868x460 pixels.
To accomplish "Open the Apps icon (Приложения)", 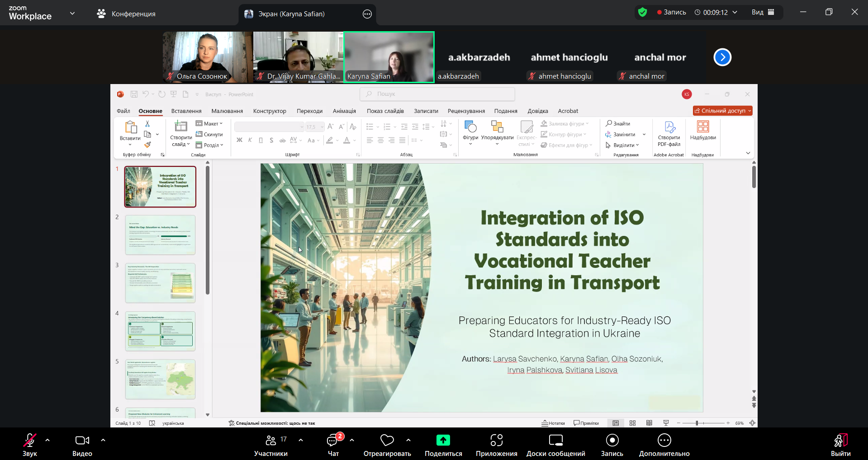I will [496, 441].
